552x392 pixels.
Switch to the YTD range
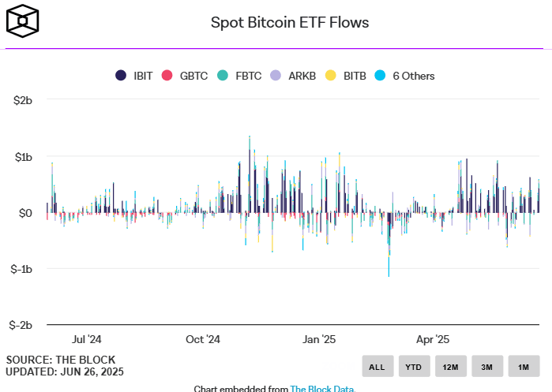click(x=414, y=366)
